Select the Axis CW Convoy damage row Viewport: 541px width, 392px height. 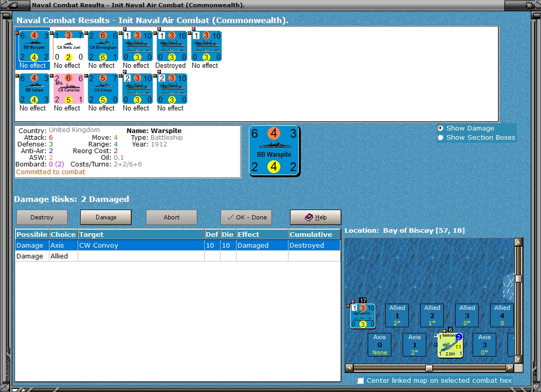pyautogui.click(x=178, y=245)
